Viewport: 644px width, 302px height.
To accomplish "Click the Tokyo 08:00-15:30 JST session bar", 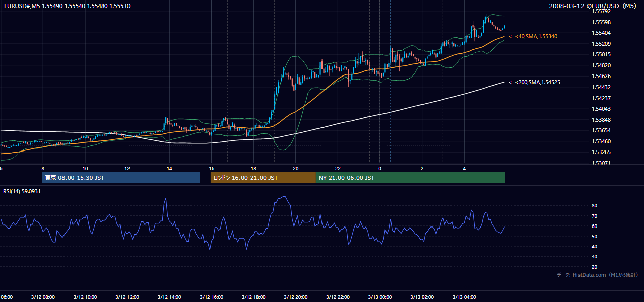I will pyautogui.click(x=121, y=178).
